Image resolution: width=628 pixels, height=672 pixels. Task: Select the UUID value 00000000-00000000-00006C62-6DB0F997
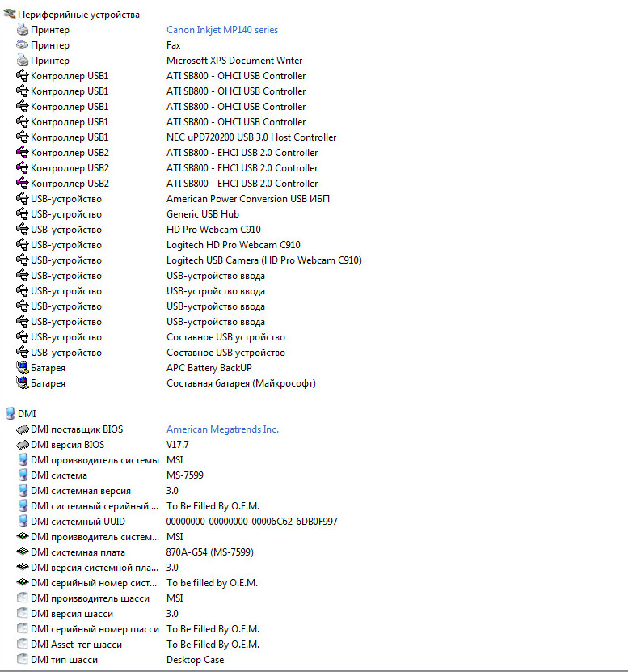pos(251,521)
